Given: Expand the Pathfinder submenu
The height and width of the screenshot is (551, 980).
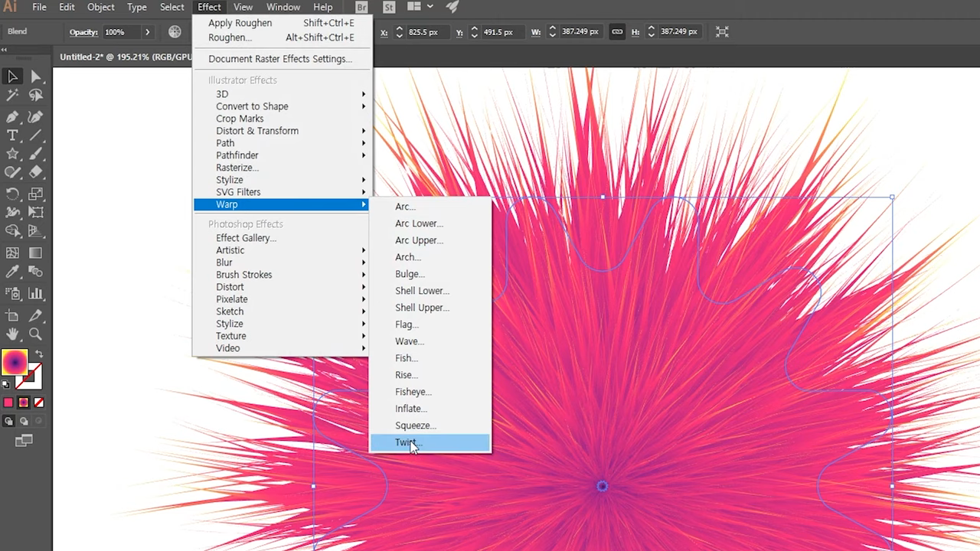Looking at the screenshot, I should click(x=282, y=155).
